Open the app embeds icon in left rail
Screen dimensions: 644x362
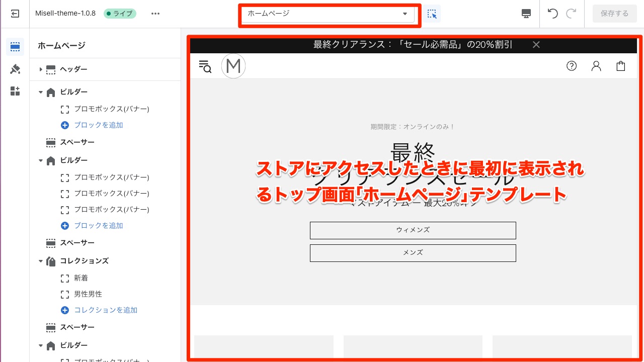15,91
